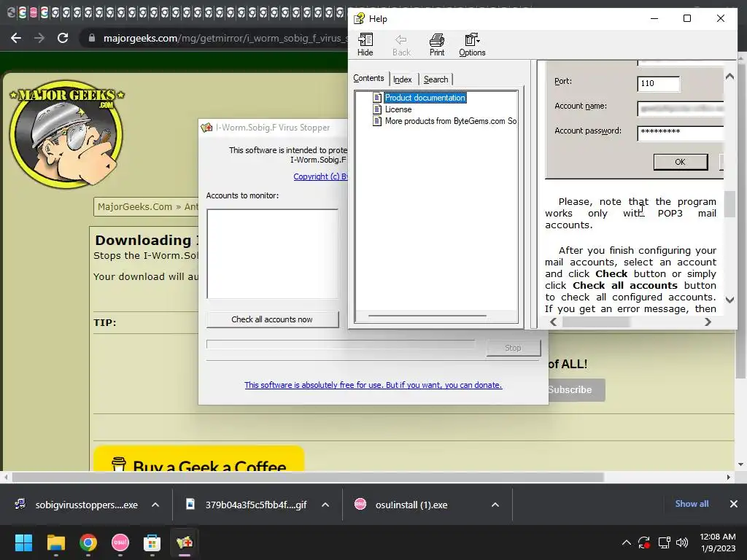Click help pane horizontal scroll left arrow
The image size is (747, 560).
tap(553, 322)
